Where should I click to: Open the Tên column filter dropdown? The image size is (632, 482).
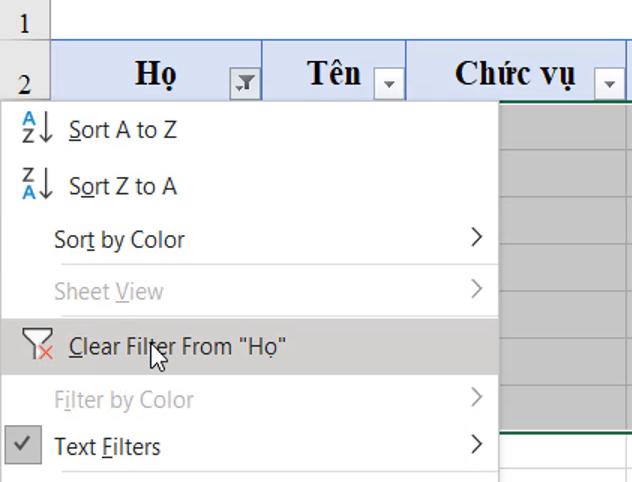[x=389, y=85]
